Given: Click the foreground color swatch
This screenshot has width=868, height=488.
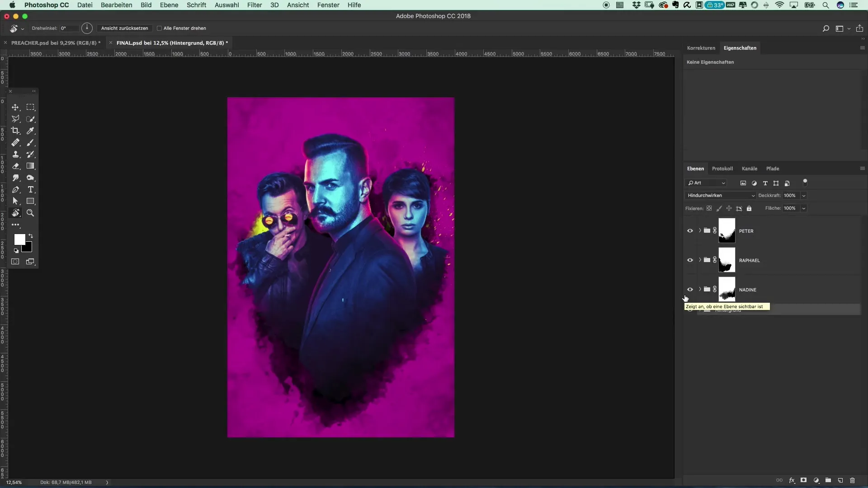Looking at the screenshot, I should 19,239.
